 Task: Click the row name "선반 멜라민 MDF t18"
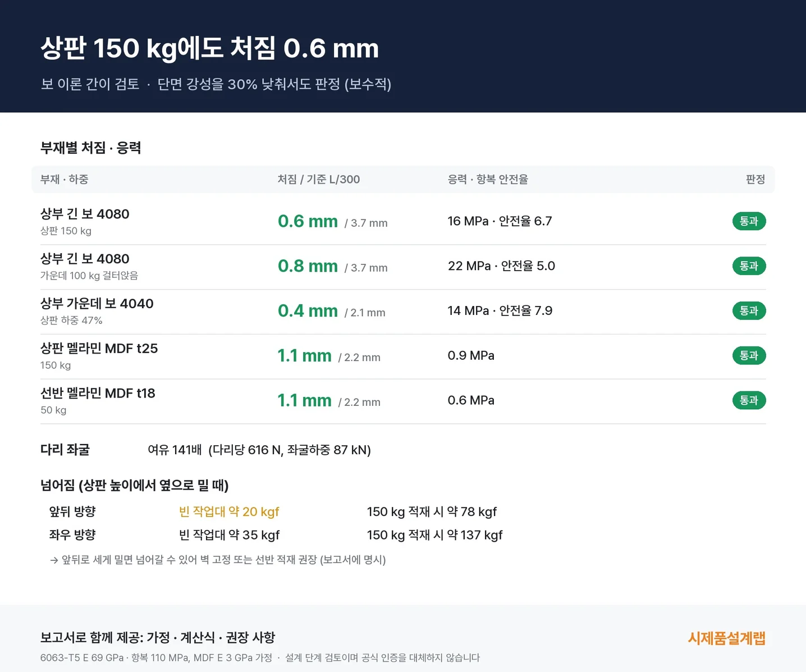point(98,394)
